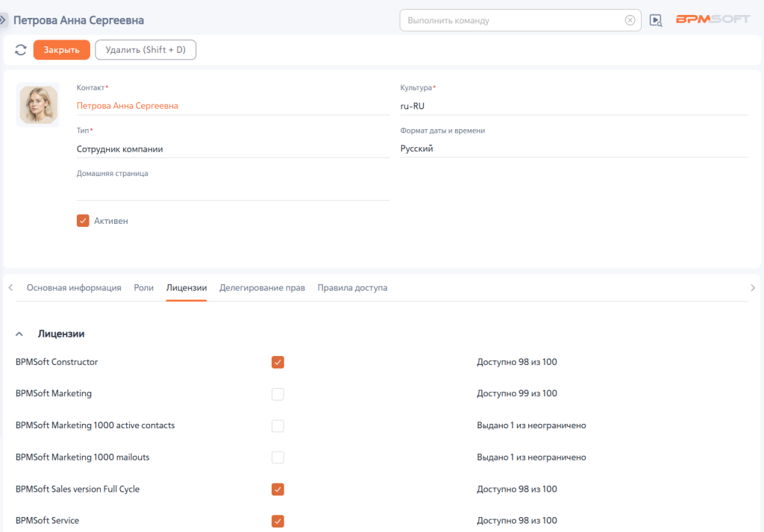This screenshot has width=764, height=532.
Task: Open the process run icon near logo
Action: (x=656, y=20)
